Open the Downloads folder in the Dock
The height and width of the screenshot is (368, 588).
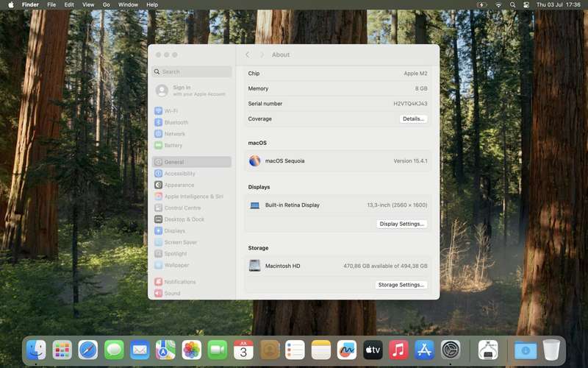coord(525,350)
